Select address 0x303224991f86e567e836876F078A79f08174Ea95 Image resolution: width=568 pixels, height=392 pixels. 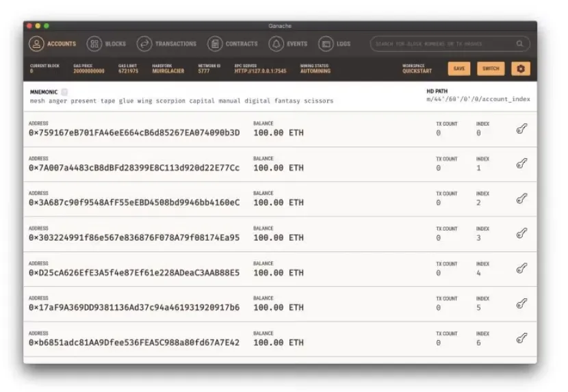134,238
